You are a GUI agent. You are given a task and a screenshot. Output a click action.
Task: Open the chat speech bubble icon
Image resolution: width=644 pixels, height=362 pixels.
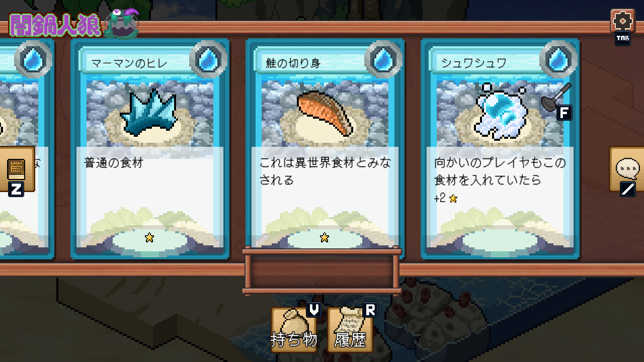(x=627, y=169)
